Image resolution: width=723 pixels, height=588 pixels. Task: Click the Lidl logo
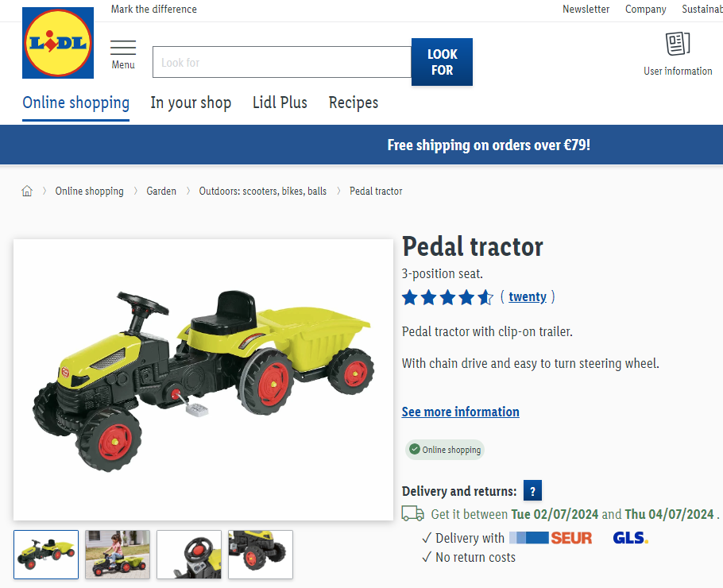(58, 43)
